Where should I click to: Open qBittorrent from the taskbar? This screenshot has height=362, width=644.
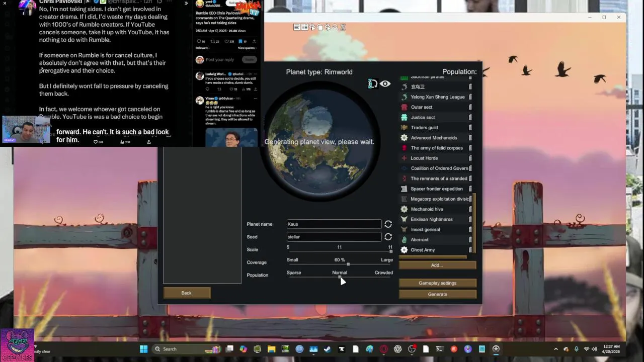tap(299, 349)
